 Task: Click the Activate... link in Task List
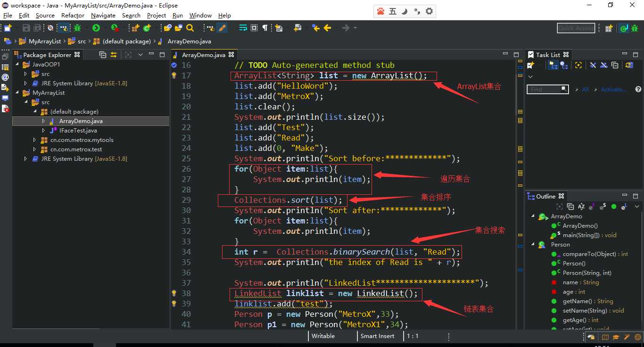coord(613,89)
